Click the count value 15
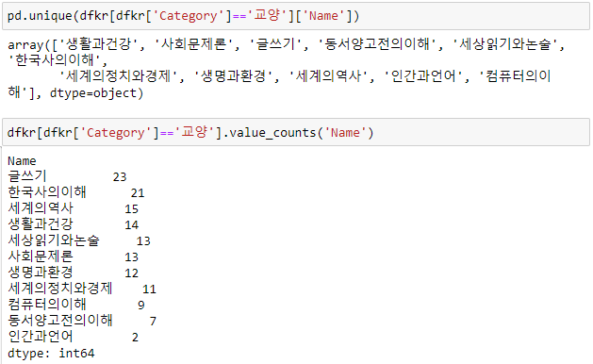593x364 pixels. [x=132, y=208]
